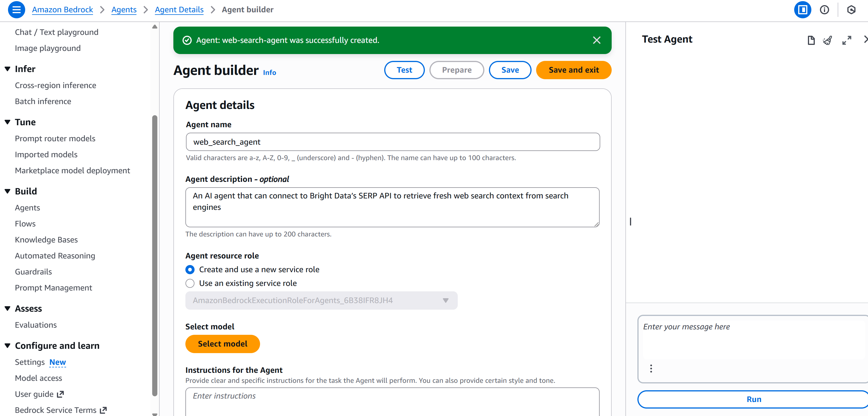This screenshot has width=868, height=416.
Task: Open the Info panel from the top bar
Action: click(825, 10)
